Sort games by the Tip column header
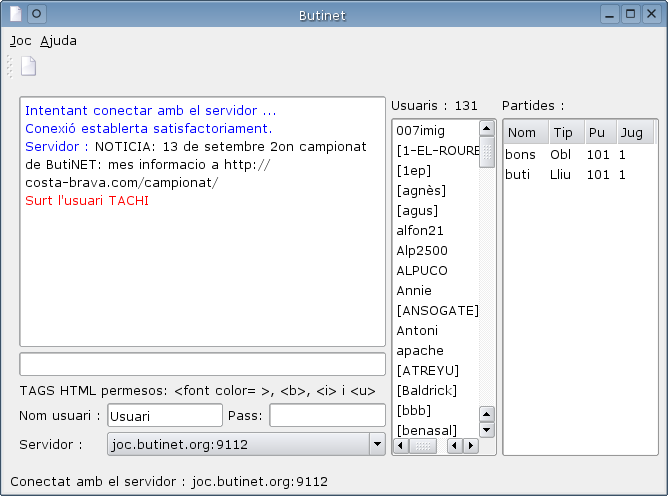 [x=566, y=133]
